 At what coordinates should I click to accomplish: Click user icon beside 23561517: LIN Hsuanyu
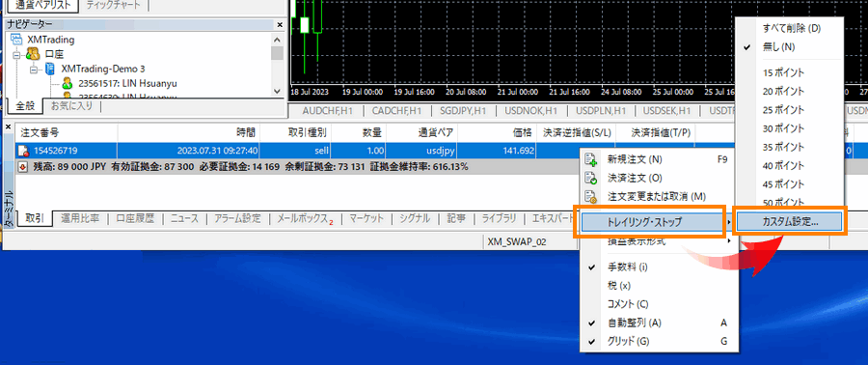coord(68,84)
